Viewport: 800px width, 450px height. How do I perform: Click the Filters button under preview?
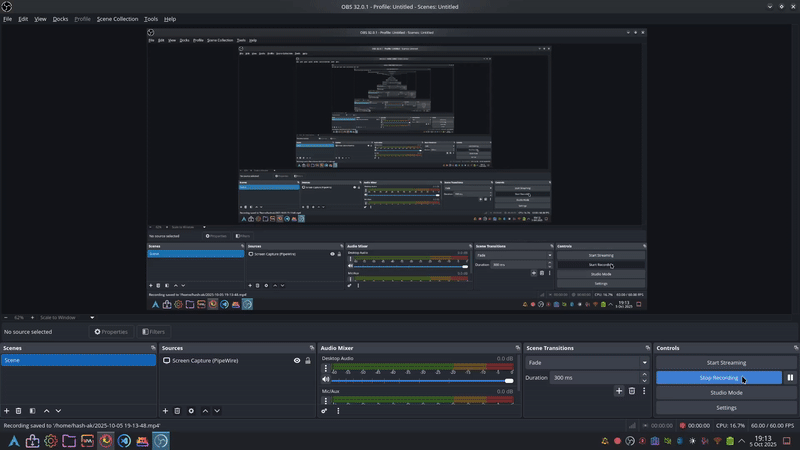tap(154, 332)
